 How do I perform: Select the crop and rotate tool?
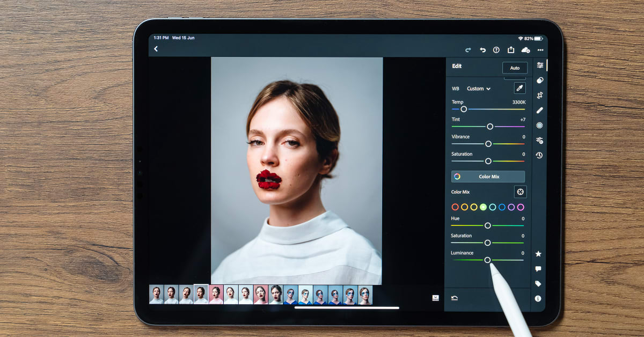[539, 95]
